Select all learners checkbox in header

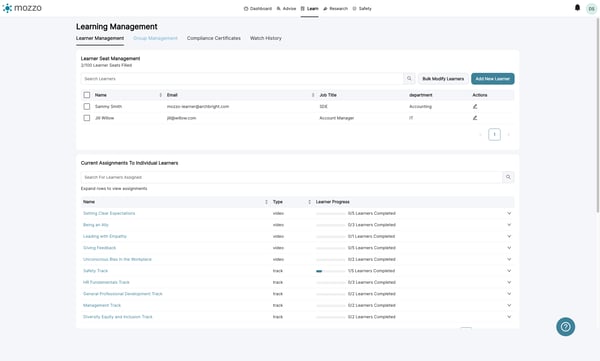[87, 95]
